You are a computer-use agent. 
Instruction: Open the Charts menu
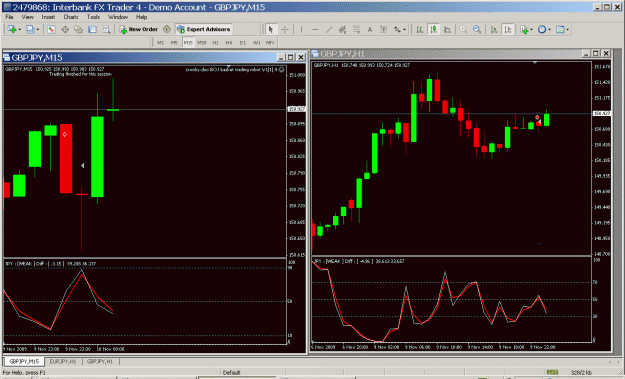(71, 17)
